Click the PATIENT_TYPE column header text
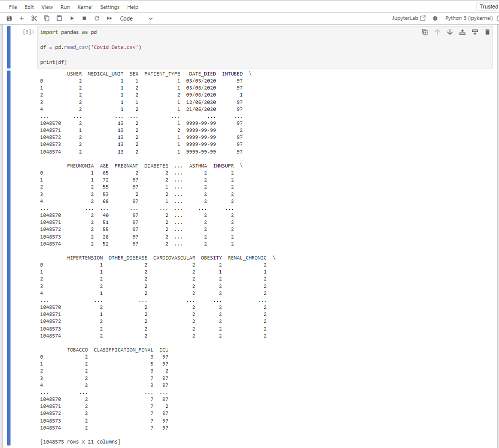Viewport: 499px width, 448px height. [162, 74]
